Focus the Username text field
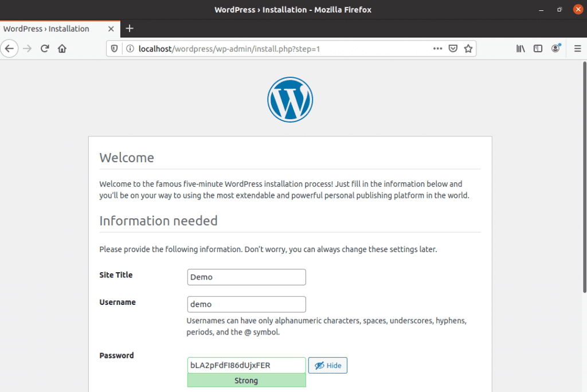The height and width of the screenshot is (392, 587). pyautogui.click(x=246, y=304)
